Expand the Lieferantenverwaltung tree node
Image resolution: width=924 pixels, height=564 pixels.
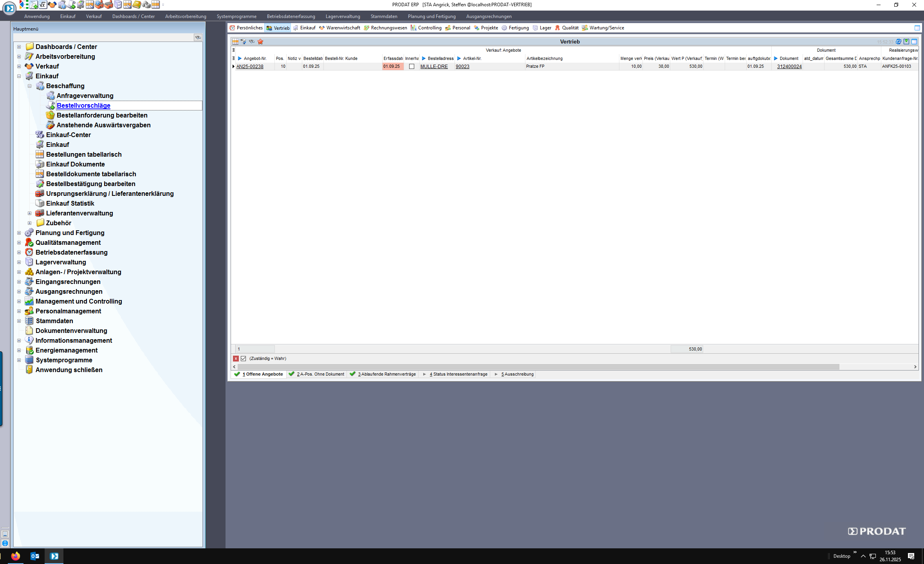29,213
